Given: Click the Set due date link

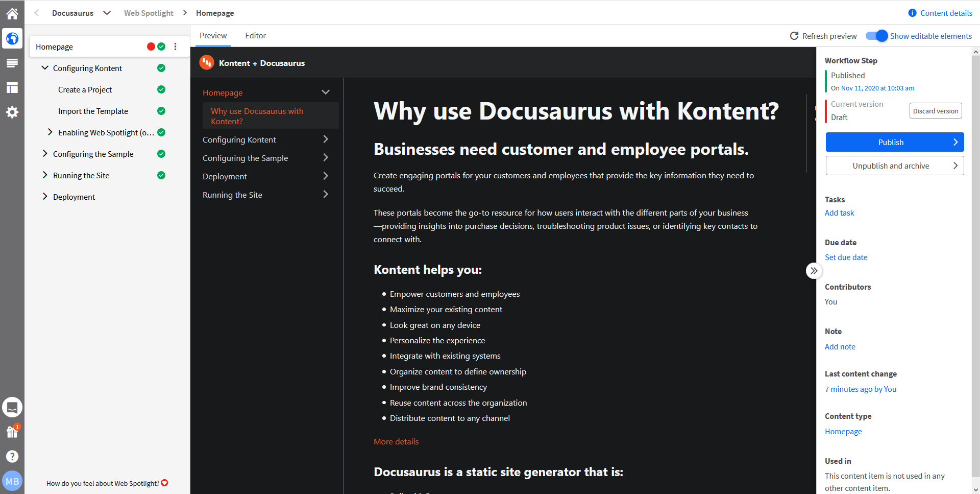Looking at the screenshot, I should 846,257.
